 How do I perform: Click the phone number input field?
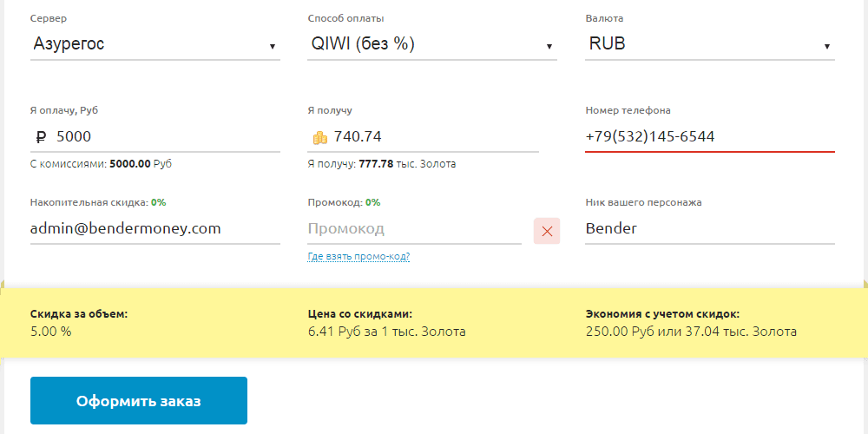709,136
